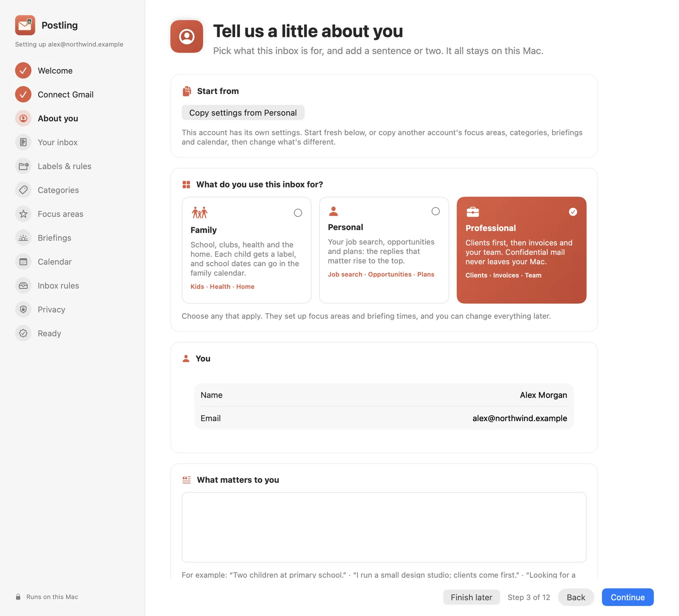Click the Name field showing Alex Morgan
This screenshot has width=679, height=616.
click(384, 395)
